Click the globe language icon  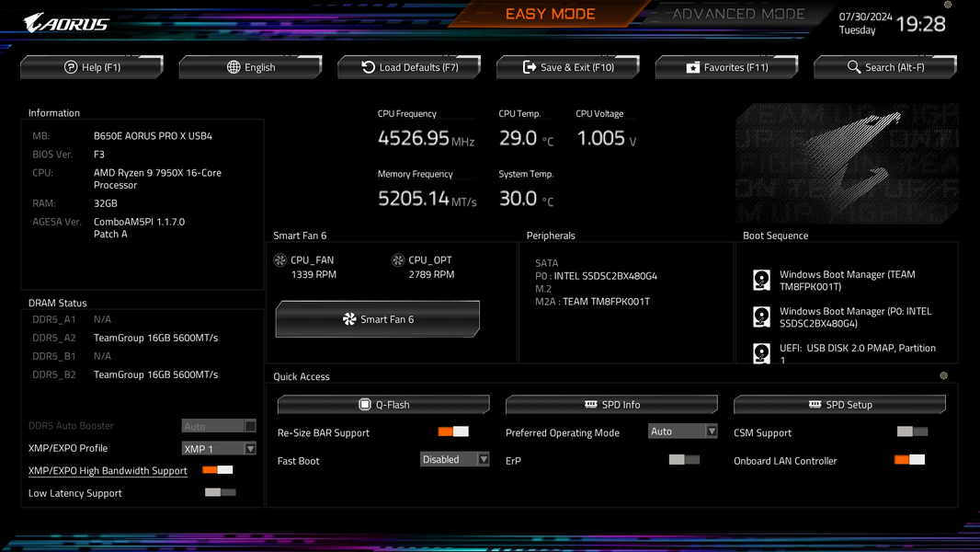[234, 67]
